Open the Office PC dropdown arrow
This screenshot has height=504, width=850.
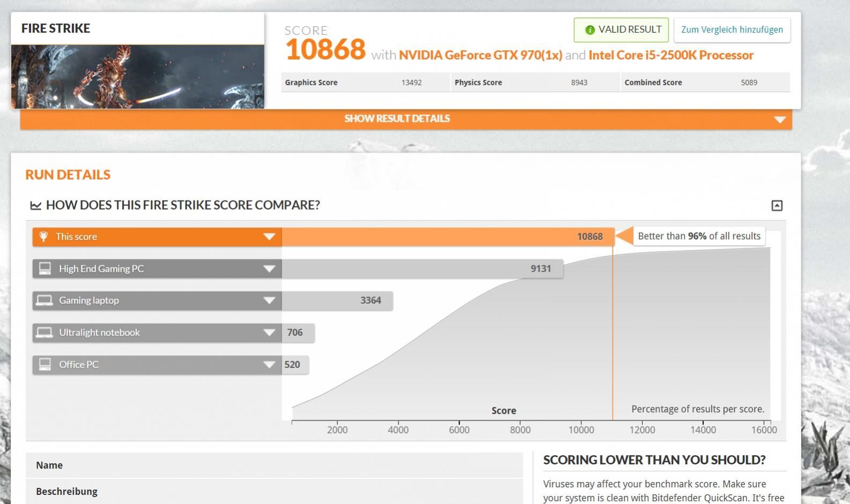coord(269,365)
